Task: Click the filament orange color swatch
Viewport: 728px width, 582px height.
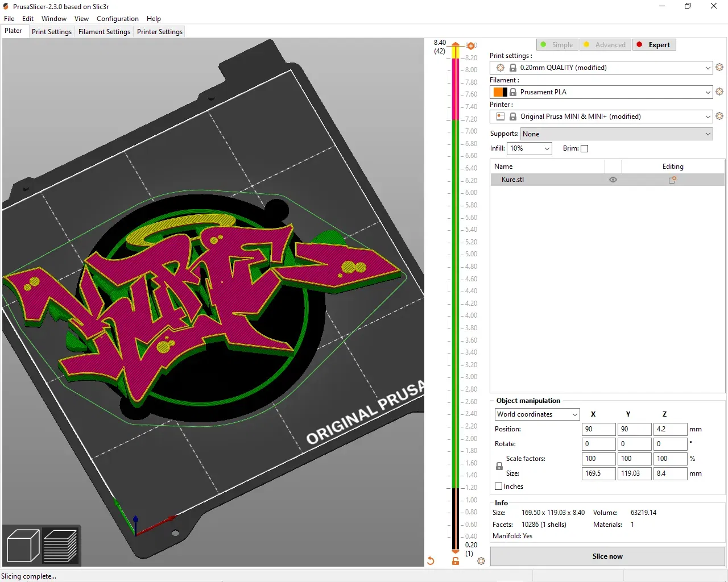Action: point(498,92)
